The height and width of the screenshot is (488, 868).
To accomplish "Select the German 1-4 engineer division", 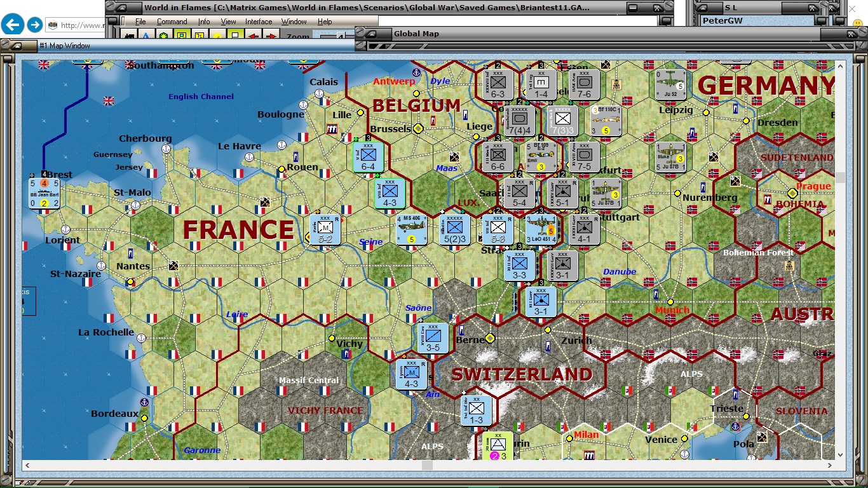I will coord(541,85).
